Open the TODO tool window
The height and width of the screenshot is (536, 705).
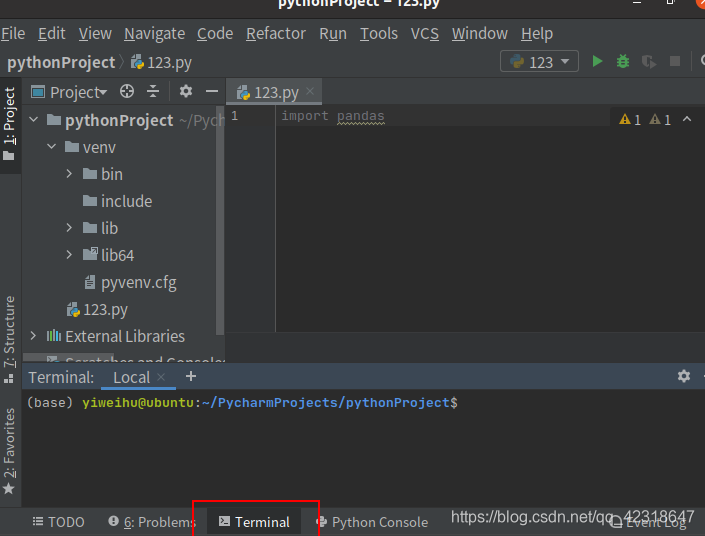tap(58, 522)
